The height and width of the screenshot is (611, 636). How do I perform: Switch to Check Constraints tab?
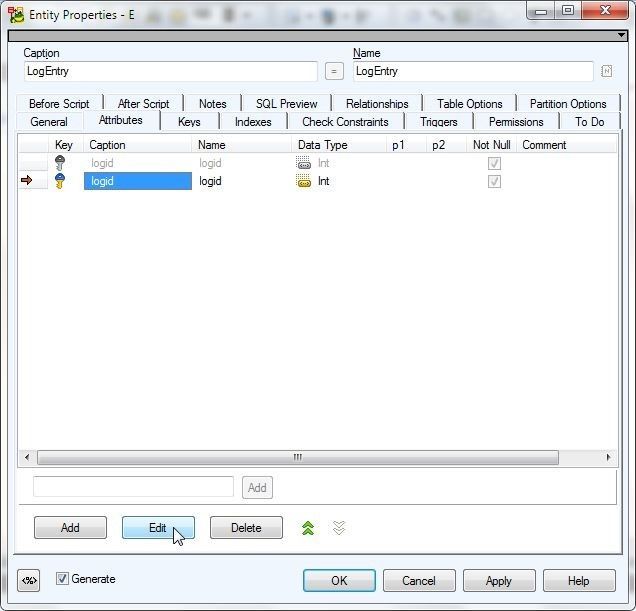pyautogui.click(x=345, y=122)
